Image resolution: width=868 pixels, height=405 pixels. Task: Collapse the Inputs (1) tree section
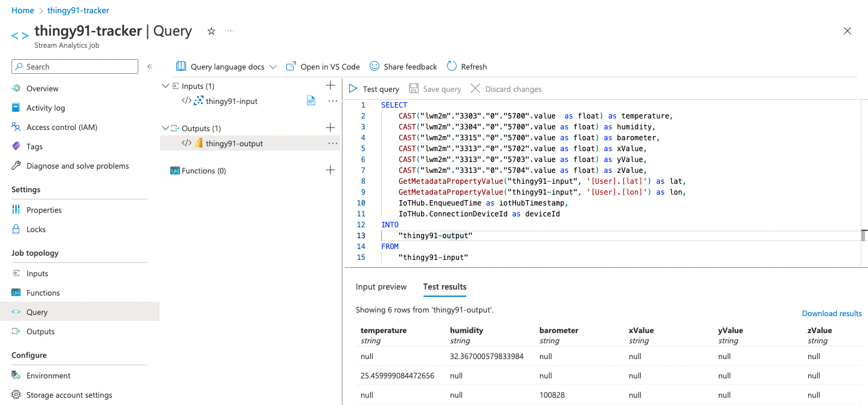[x=166, y=86]
